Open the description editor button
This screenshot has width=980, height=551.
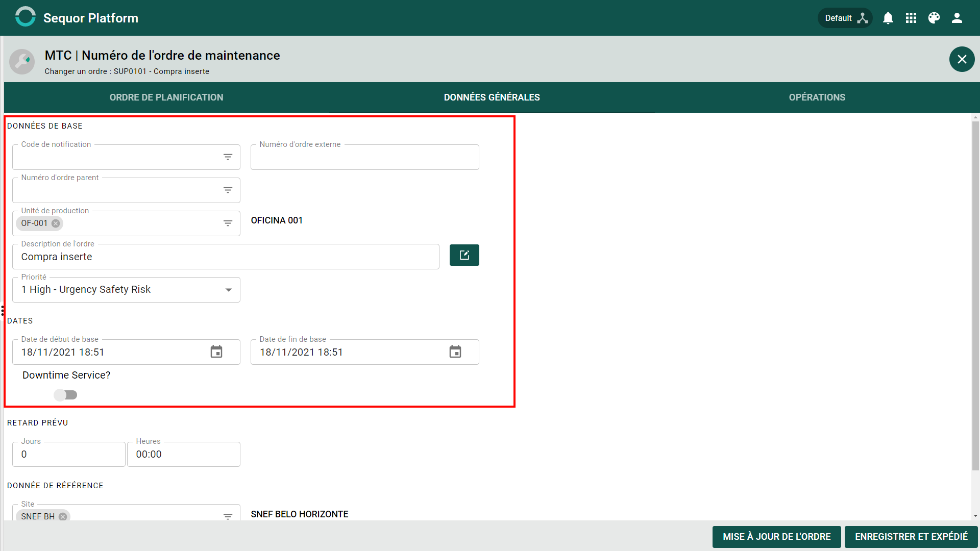(x=464, y=255)
